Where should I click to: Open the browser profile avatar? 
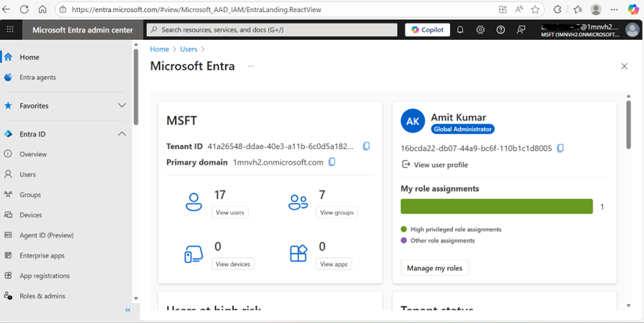tap(596, 9)
